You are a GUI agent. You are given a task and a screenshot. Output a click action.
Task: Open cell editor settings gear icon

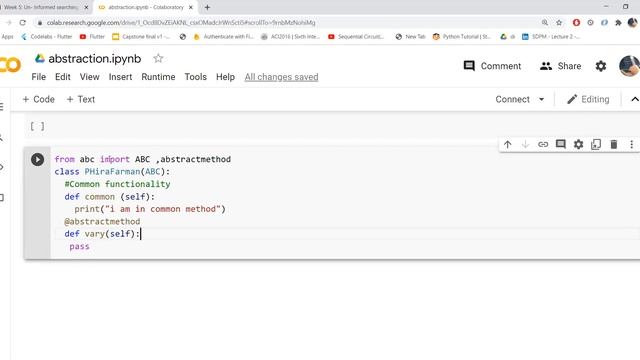click(x=578, y=144)
